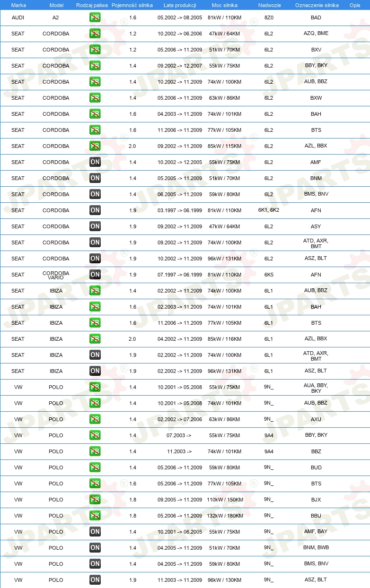Click the PB petrol icon for Cordoba BXW

click(95, 98)
